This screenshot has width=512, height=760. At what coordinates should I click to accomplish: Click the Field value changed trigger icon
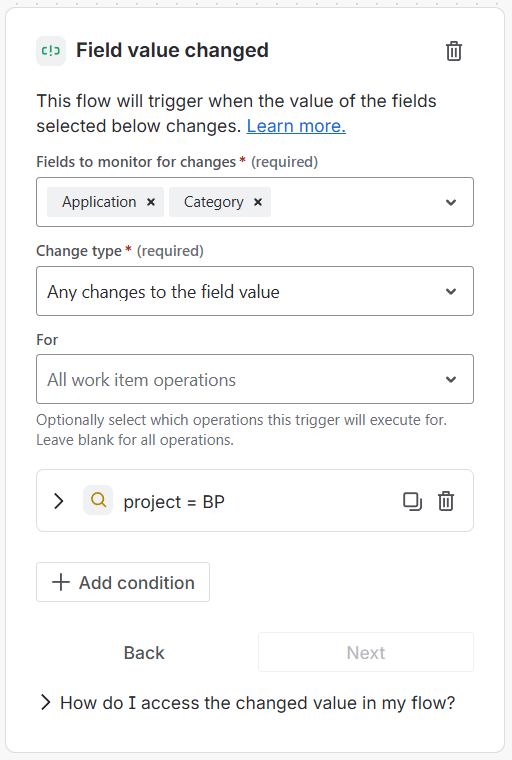51,51
